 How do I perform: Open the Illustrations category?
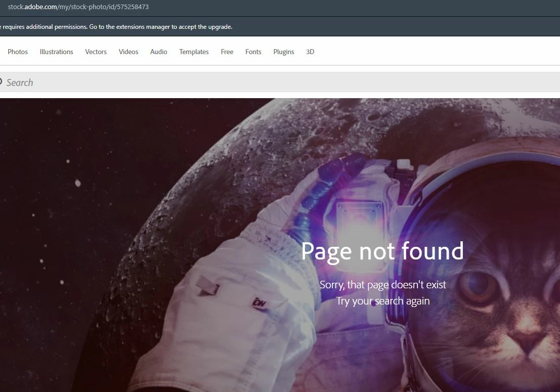click(x=57, y=52)
